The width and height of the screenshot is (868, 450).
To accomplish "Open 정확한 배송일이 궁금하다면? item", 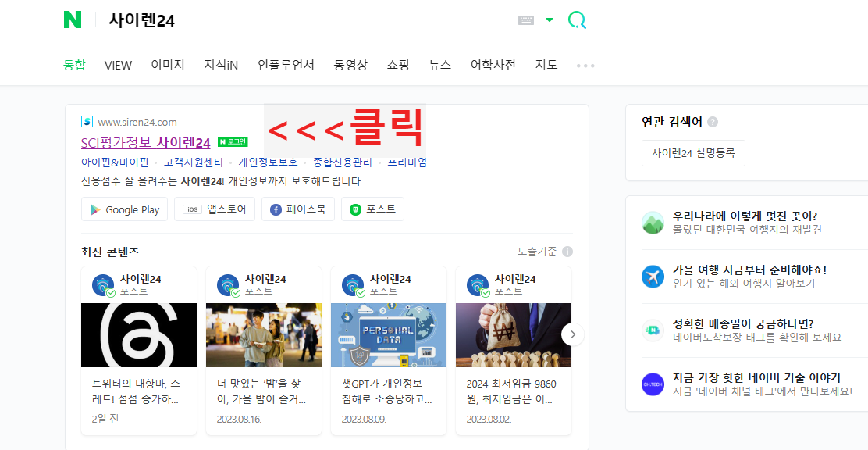I will tap(743, 323).
